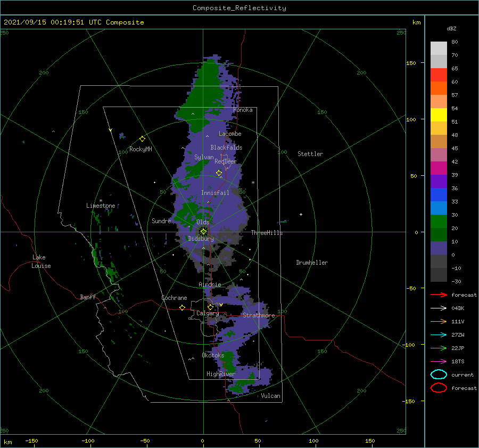
Task: Click the Composite_Reflectivity title text
Action: coord(239,8)
